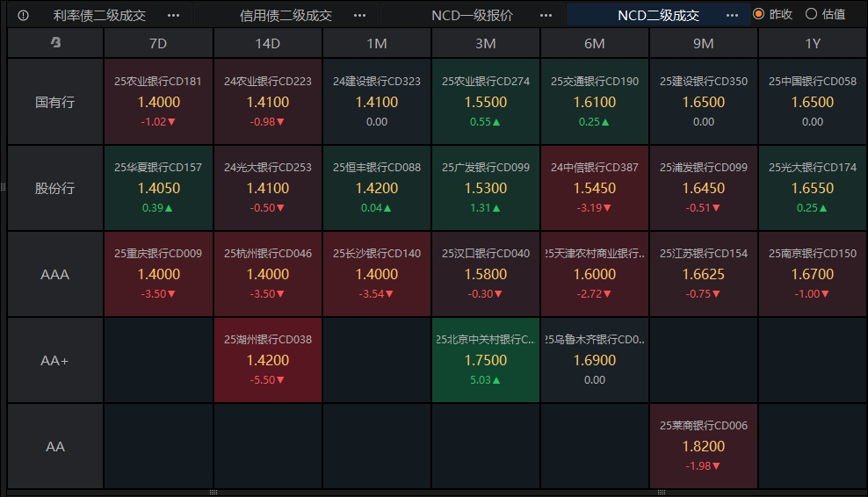Switch to 信用债二级成交 tab
868x497 pixels.
[286, 16]
